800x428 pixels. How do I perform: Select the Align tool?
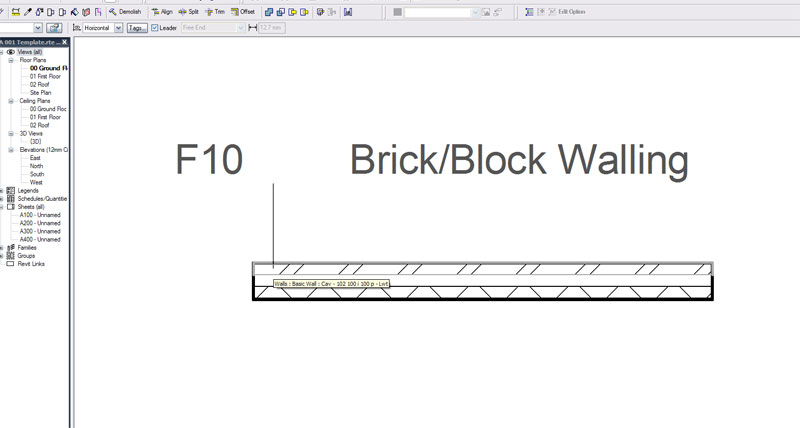pyautogui.click(x=162, y=12)
